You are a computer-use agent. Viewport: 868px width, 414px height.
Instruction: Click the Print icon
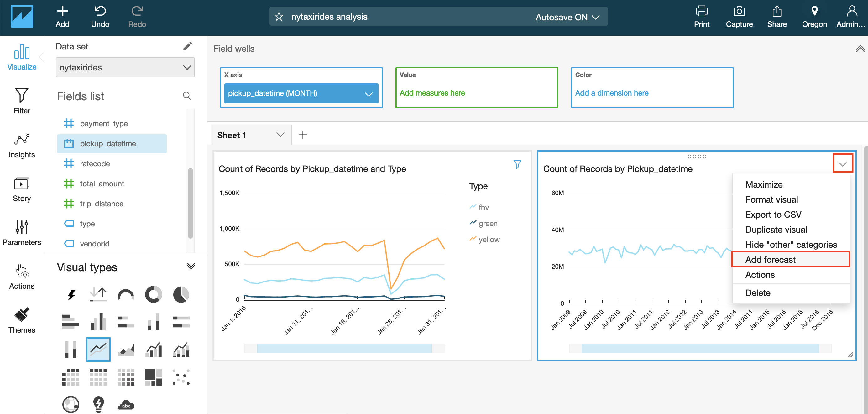pos(702,17)
